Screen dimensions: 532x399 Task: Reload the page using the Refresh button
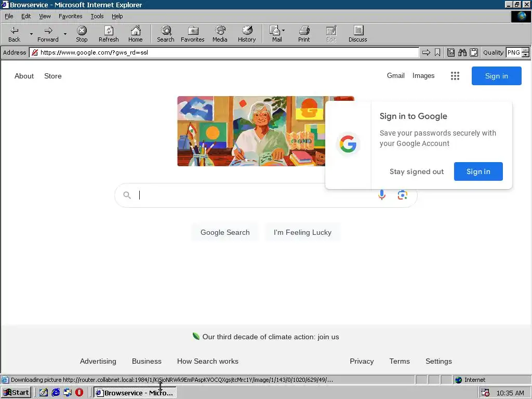(x=109, y=34)
